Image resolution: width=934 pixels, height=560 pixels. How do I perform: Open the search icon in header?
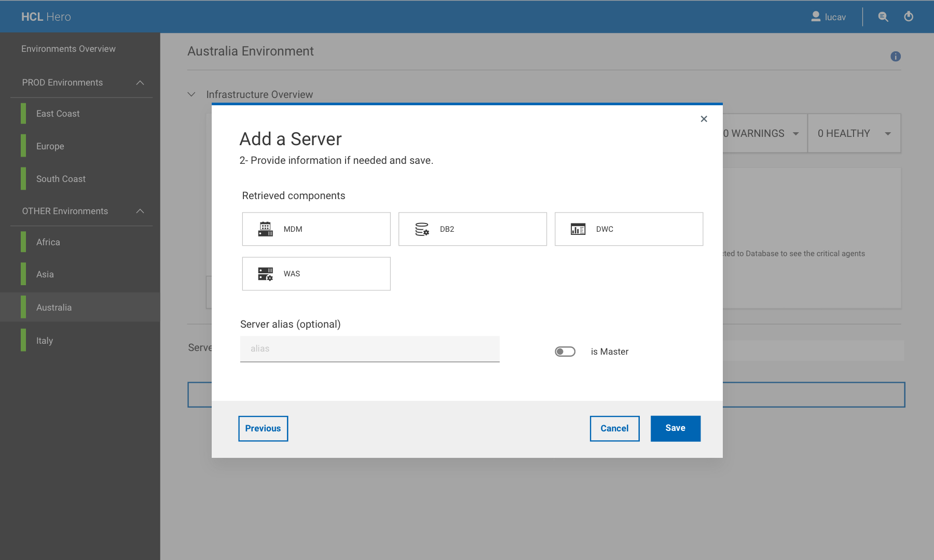[x=883, y=17]
